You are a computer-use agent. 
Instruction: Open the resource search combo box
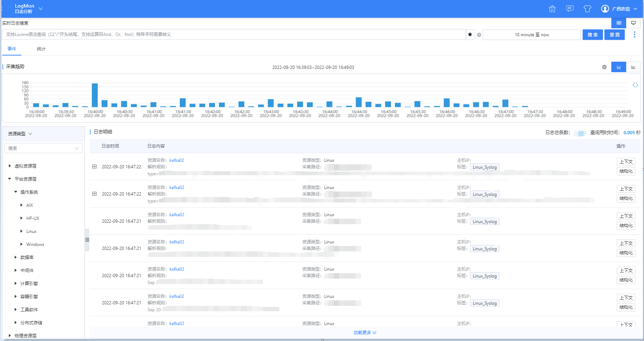43,148
